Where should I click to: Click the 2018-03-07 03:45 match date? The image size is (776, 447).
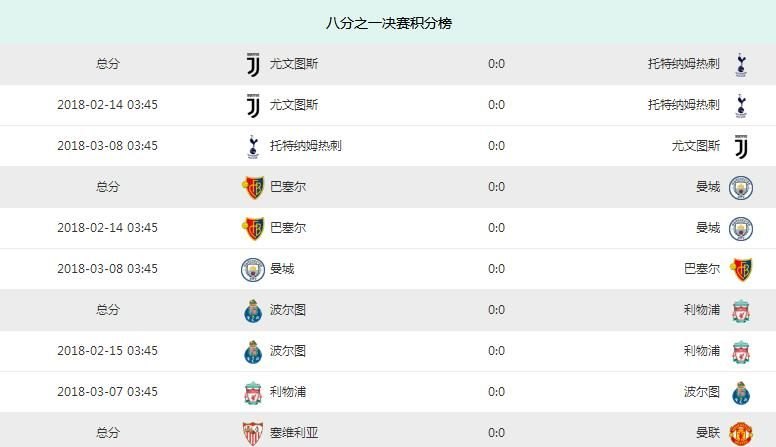click(107, 392)
